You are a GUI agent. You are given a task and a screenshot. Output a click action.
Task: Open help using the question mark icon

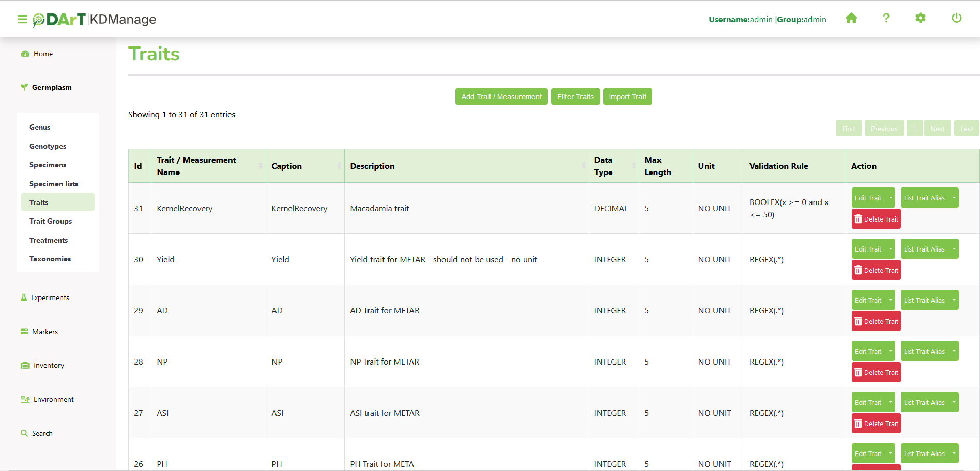coord(886,19)
